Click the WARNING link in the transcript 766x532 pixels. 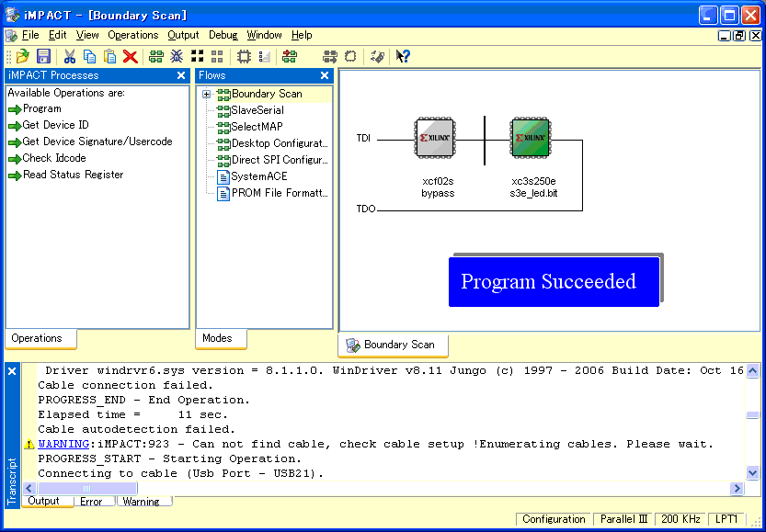[x=63, y=444]
